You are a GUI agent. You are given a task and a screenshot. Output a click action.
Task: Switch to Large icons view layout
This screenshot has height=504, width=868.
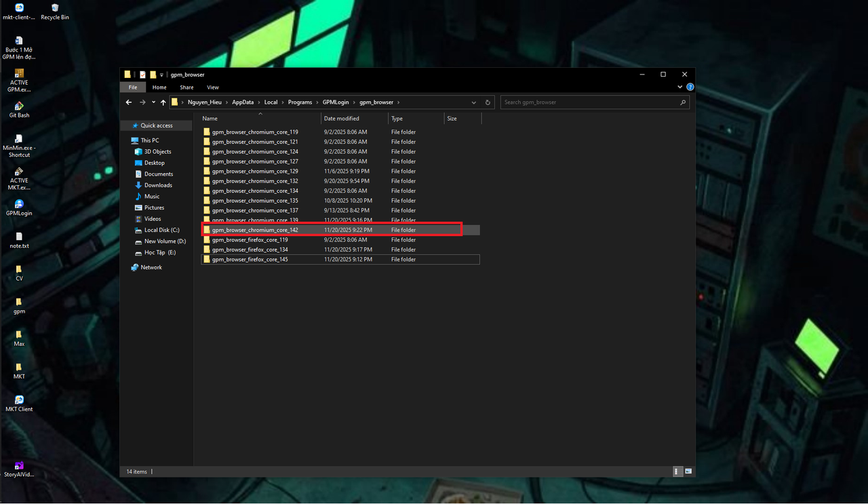(688, 471)
